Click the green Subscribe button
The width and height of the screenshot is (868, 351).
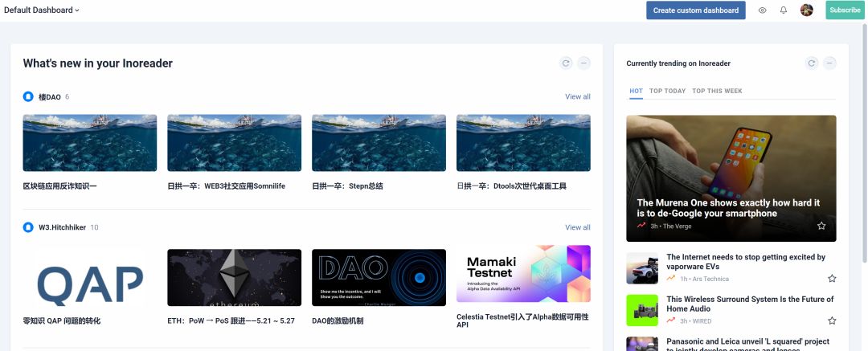[845, 10]
